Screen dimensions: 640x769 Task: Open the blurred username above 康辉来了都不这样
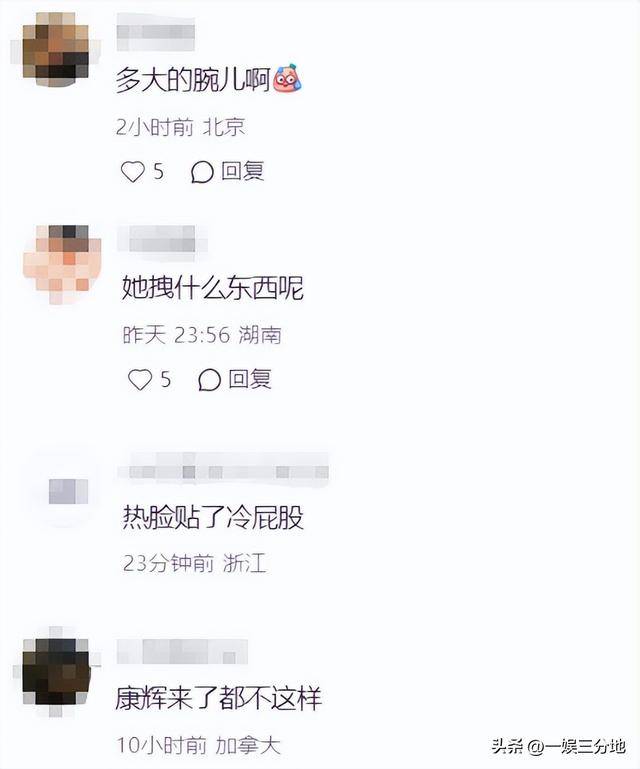pos(182,651)
